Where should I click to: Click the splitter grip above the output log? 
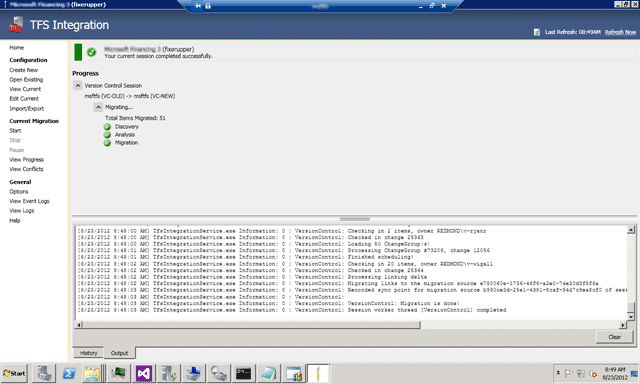(x=355, y=219)
